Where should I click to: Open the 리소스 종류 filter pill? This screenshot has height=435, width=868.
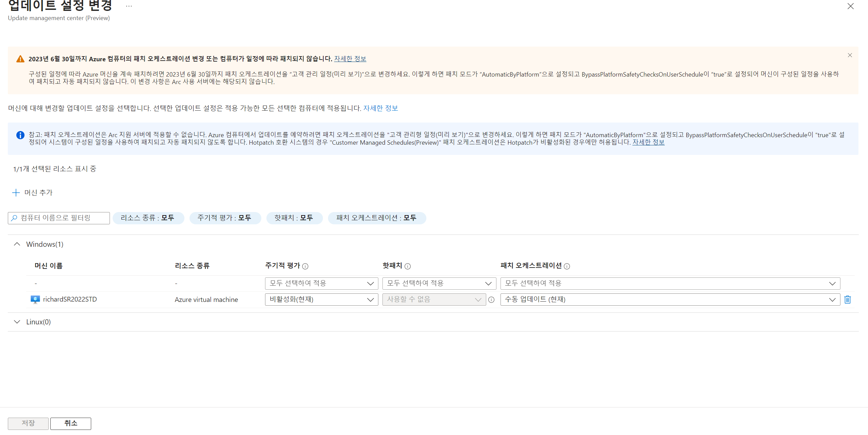pos(148,218)
